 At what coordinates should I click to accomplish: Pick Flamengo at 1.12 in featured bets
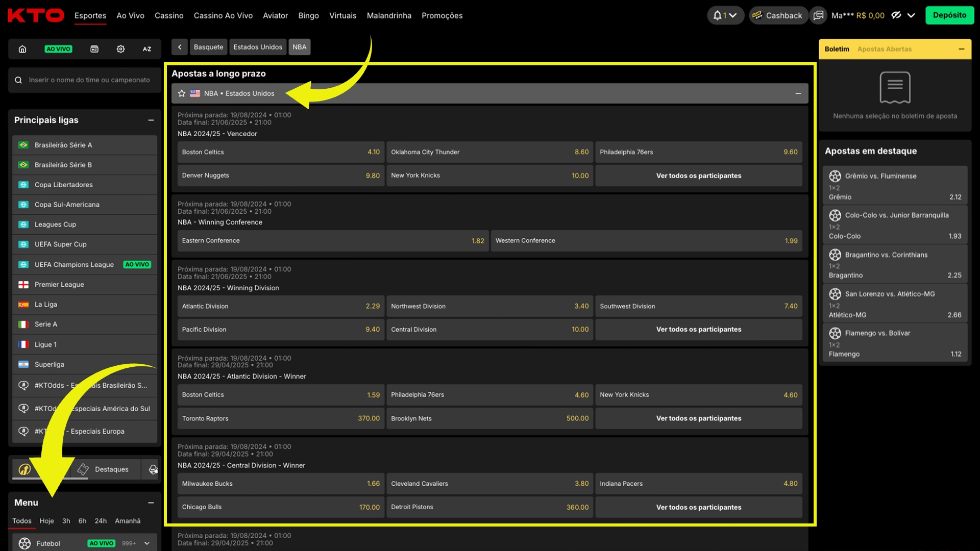[895, 354]
